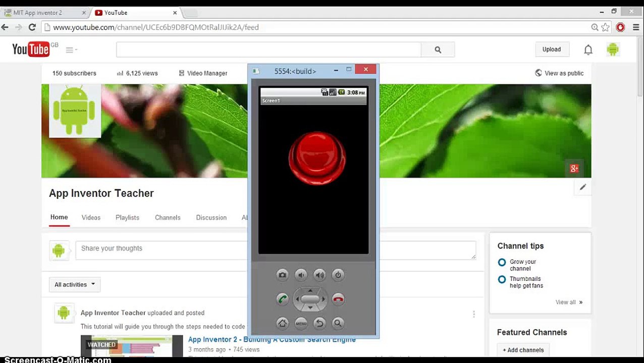Image resolution: width=644 pixels, height=363 pixels.
Task: Switch to the MIT App Inventor 2 tab
Action: point(38,13)
